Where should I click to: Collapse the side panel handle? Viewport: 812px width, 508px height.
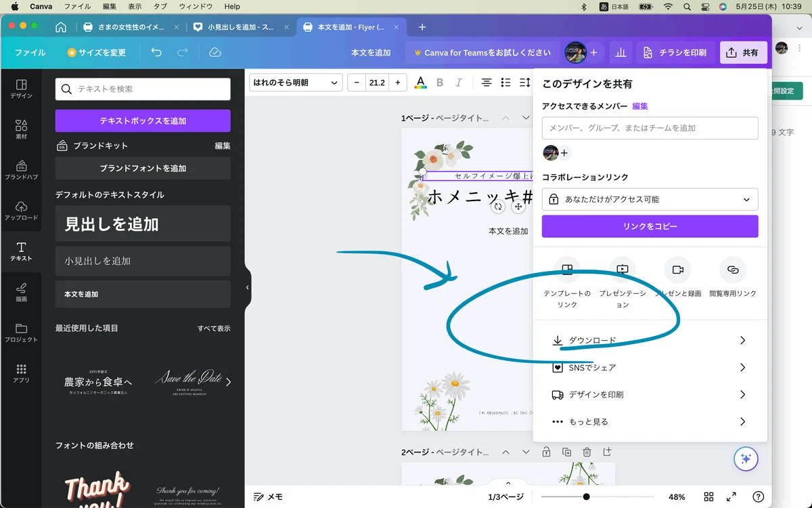pos(247,287)
